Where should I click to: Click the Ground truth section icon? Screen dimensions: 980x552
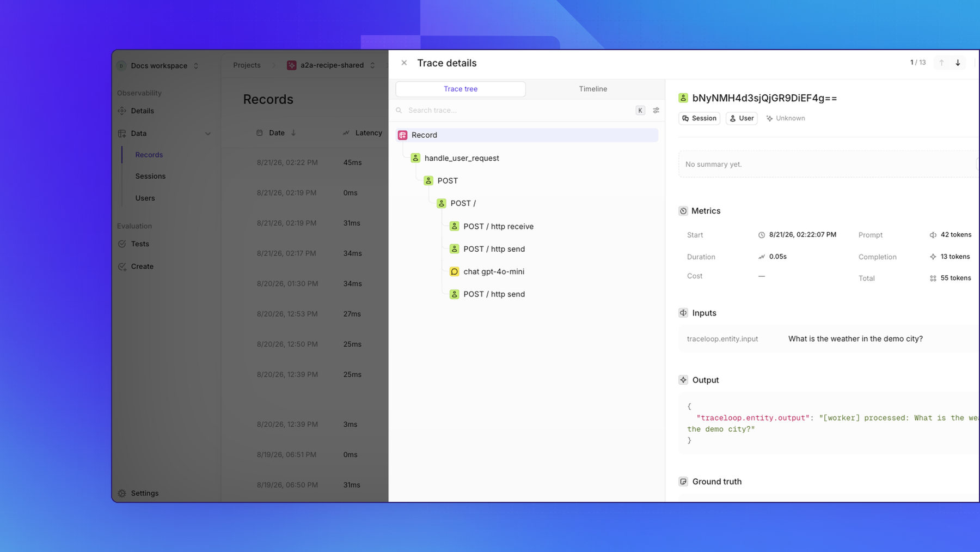point(683,482)
